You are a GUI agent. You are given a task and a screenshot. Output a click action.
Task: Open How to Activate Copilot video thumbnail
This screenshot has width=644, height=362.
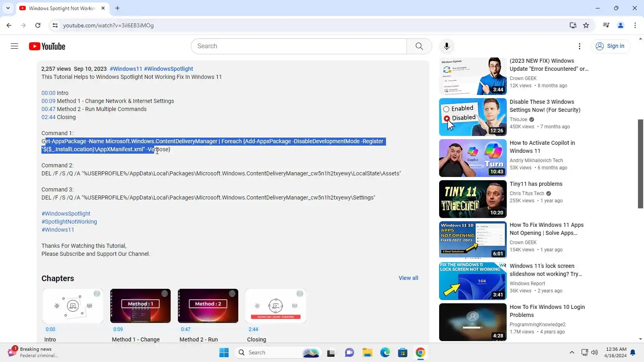tap(473, 158)
